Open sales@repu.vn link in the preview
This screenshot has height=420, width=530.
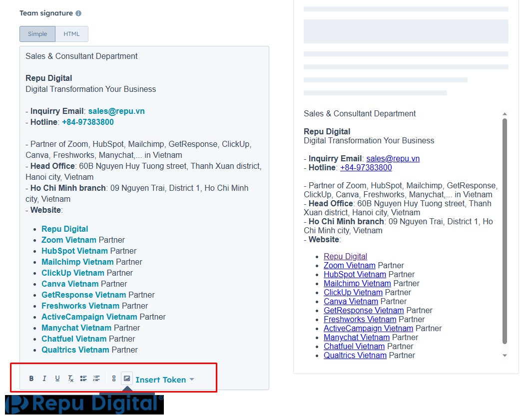click(x=393, y=158)
